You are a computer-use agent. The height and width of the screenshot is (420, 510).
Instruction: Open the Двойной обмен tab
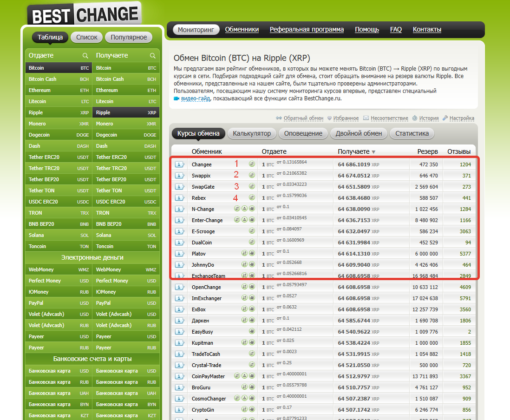coord(359,133)
